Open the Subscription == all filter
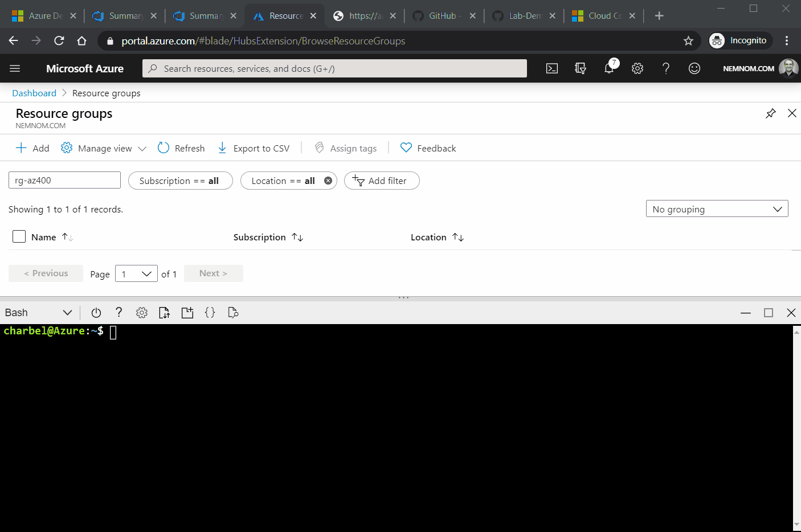Viewport: 801px width, 532px height. click(x=181, y=181)
